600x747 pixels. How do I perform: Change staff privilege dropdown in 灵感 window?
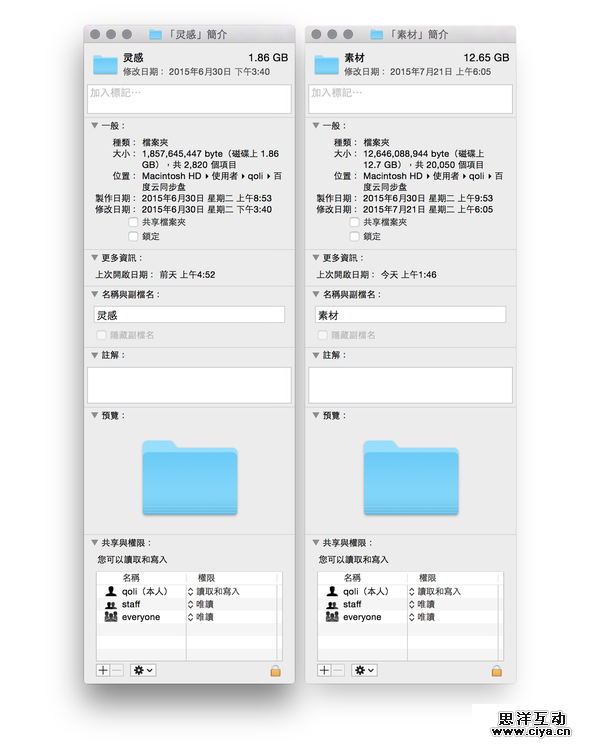(191, 604)
